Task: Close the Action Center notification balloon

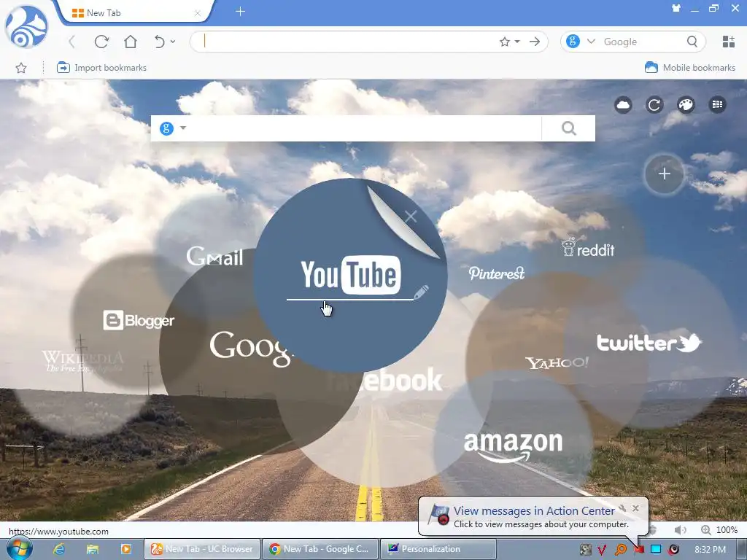Action: 635,508
